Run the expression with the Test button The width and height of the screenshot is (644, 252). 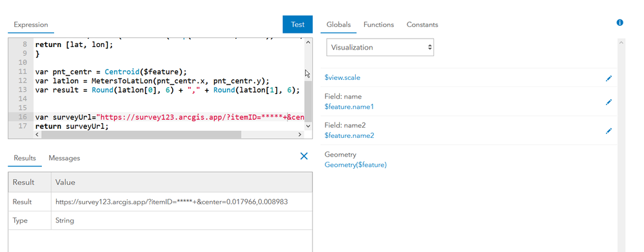click(297, 24)
